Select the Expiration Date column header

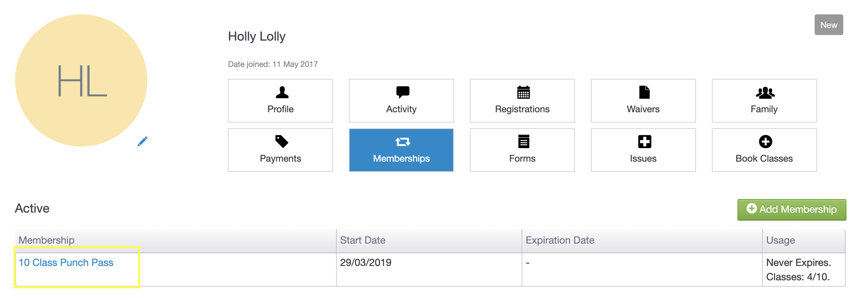(x=560, y=240)
